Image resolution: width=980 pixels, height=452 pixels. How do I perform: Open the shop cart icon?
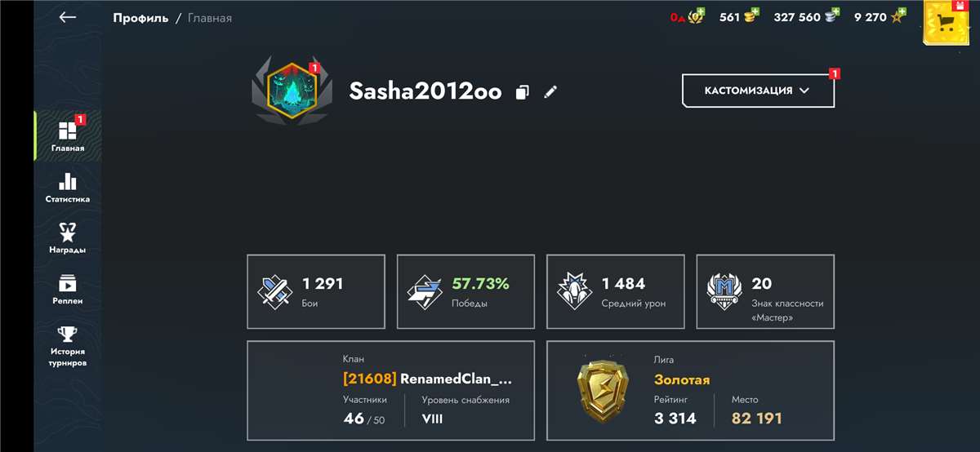tap(947, 23)
